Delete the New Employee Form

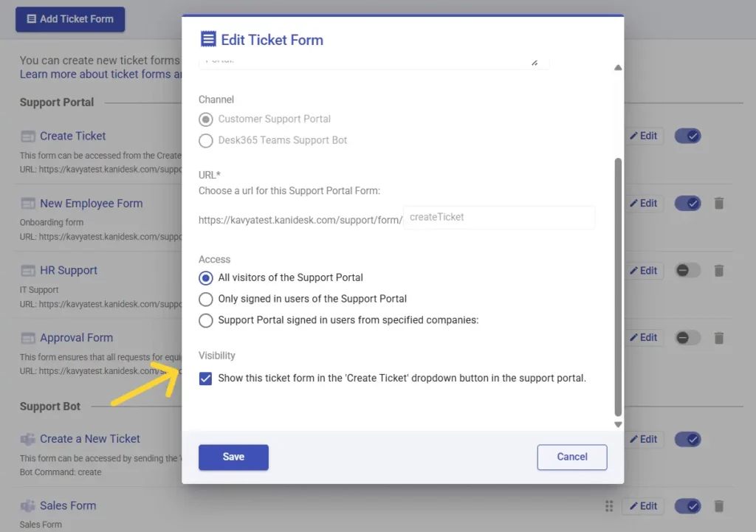coord(719,204)
